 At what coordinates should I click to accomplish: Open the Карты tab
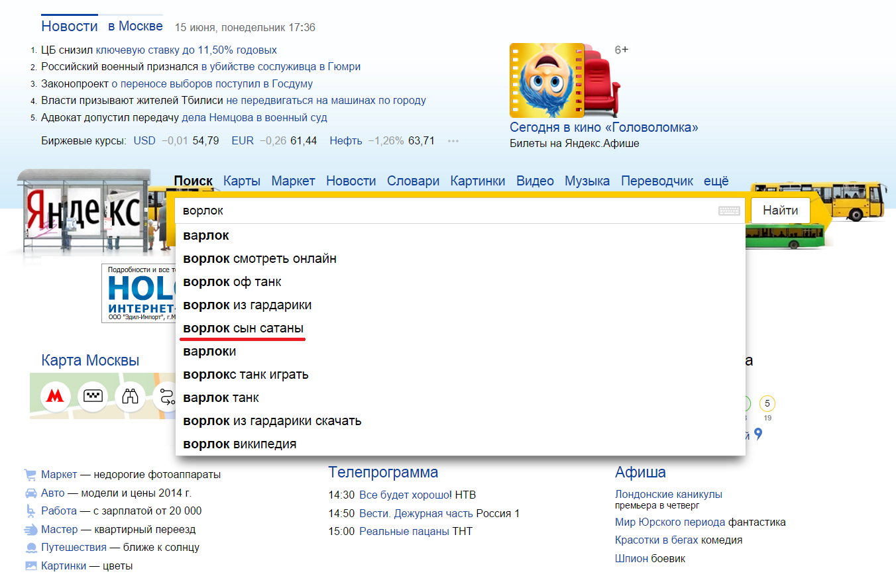(x=242, y=181)
